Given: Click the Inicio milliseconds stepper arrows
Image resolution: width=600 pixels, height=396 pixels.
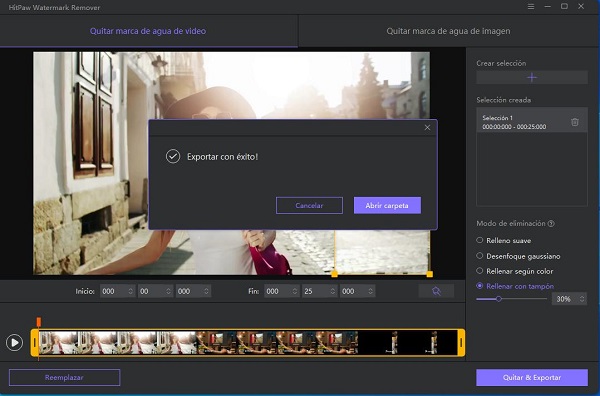Looking at the screenshot, I should [x=206, y=291].
